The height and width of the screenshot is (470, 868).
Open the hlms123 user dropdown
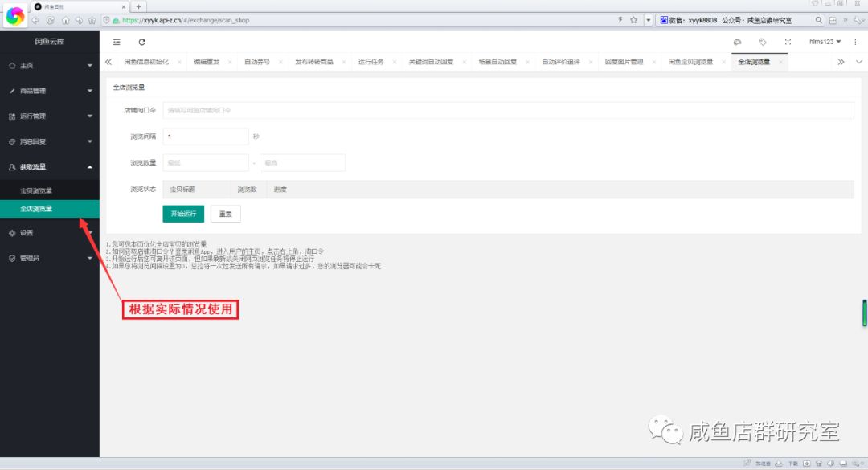click(x=825, y=42)
